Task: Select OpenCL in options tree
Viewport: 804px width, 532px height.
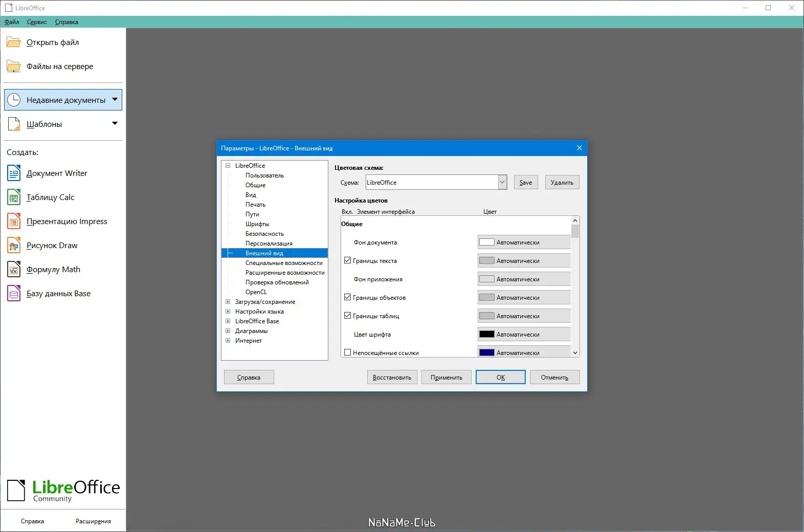Action: (x=256, y=292)
